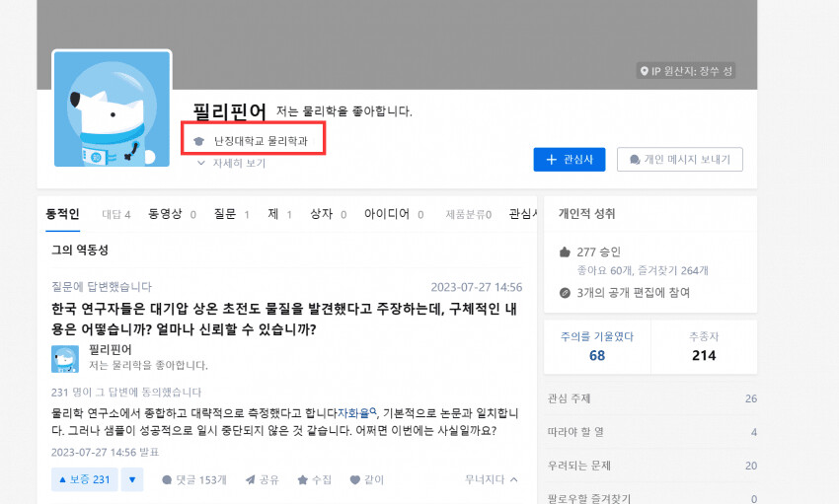Click the IP location pin icon
839x504 pixels.
(x=645, y=71)
